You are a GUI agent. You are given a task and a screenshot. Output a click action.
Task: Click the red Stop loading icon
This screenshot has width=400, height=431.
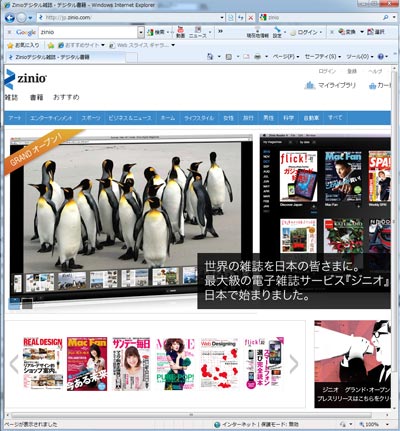pyautogui.click(x=251, y=18)
